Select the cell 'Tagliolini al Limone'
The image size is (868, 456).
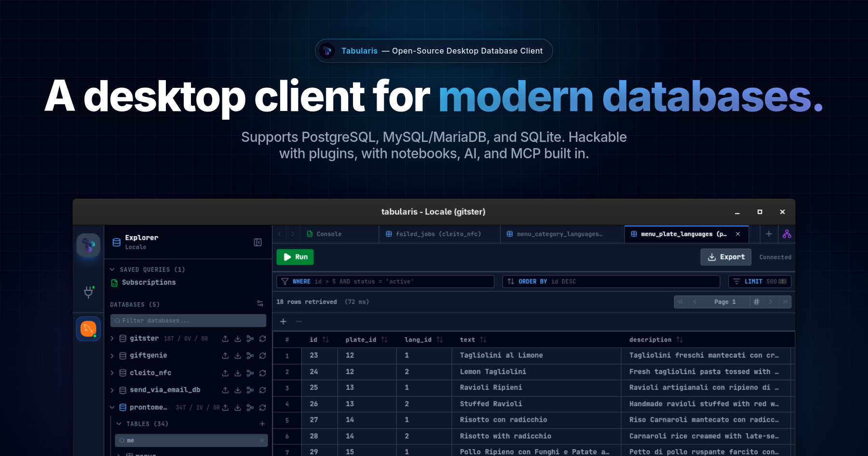[536, 356]
